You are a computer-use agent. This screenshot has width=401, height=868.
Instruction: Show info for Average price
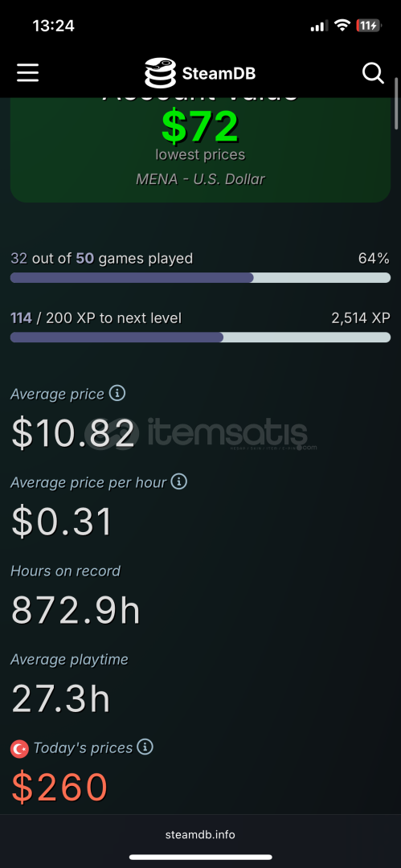pyautogui.click(x=117, y=394)
